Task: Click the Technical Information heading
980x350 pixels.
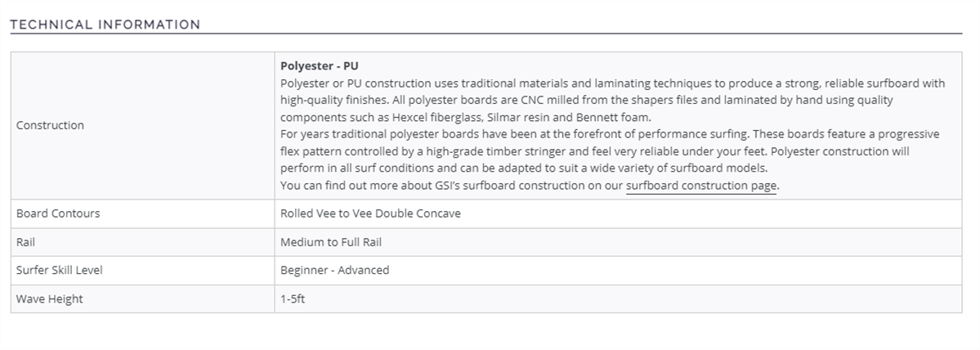Action: click(x=105, y=25)
